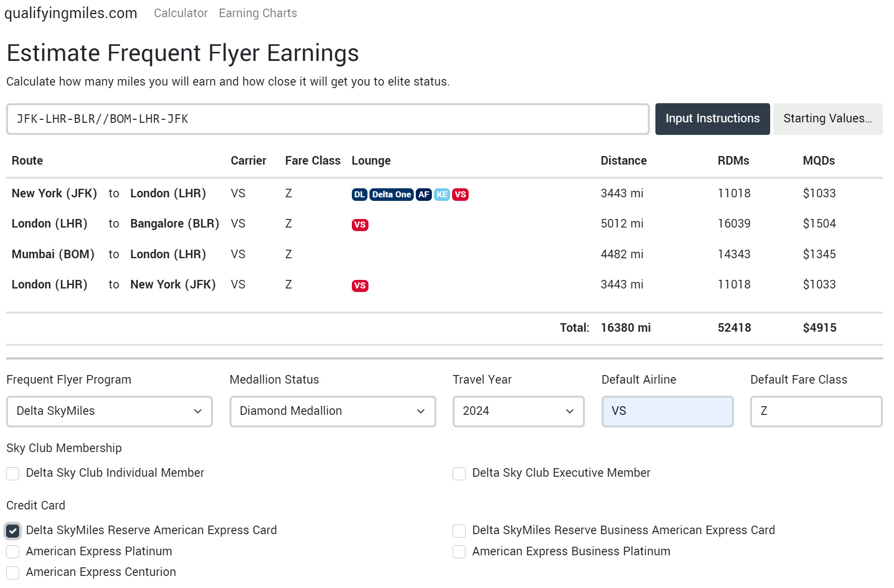Image resolution: width=894 pixels, height=588 pixels.
Task: Click the Input Instructions button
Action: (712, 119)
